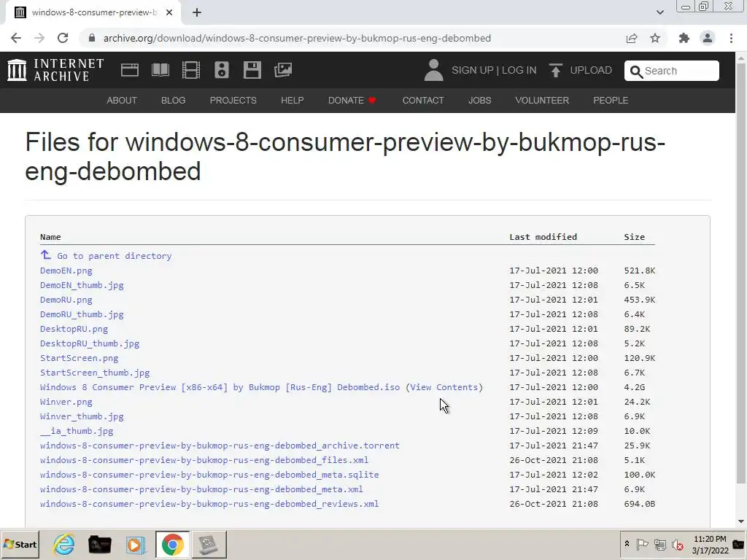
Task: Open the Audio speaker icon
Action: (x=222, y=70)
